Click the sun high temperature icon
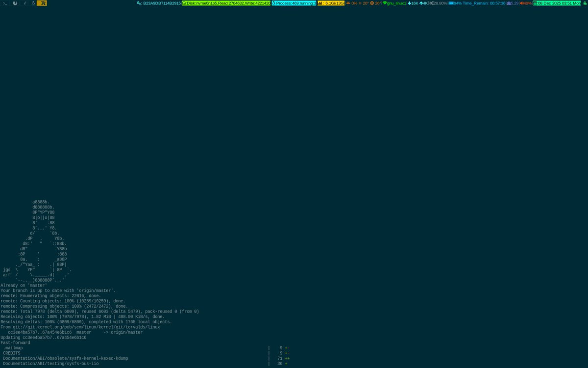Image resolution: width=588 pixels, height=368 pixels. 372,3
